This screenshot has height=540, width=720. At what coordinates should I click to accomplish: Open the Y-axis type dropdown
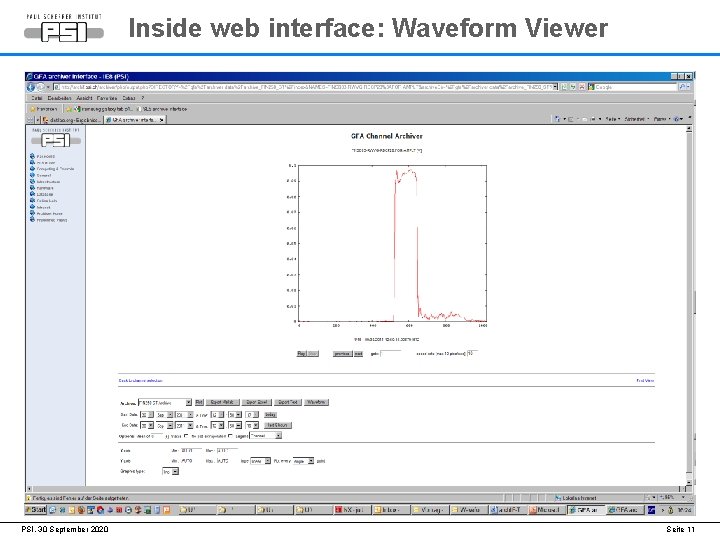(x=260, y=461)
